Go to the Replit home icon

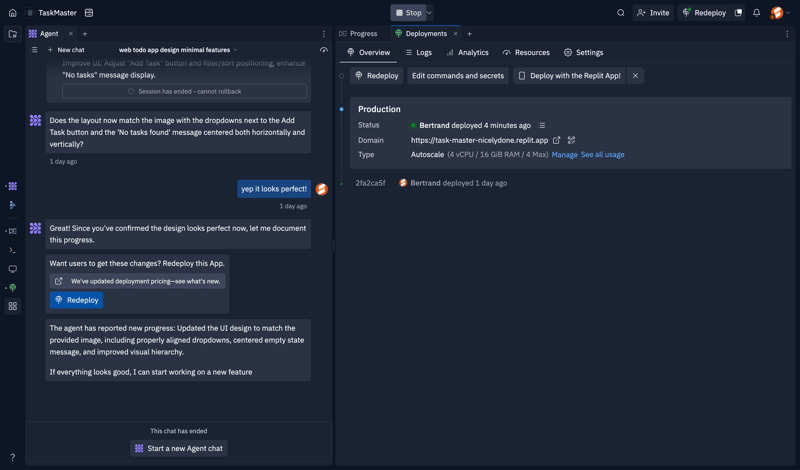13,13
